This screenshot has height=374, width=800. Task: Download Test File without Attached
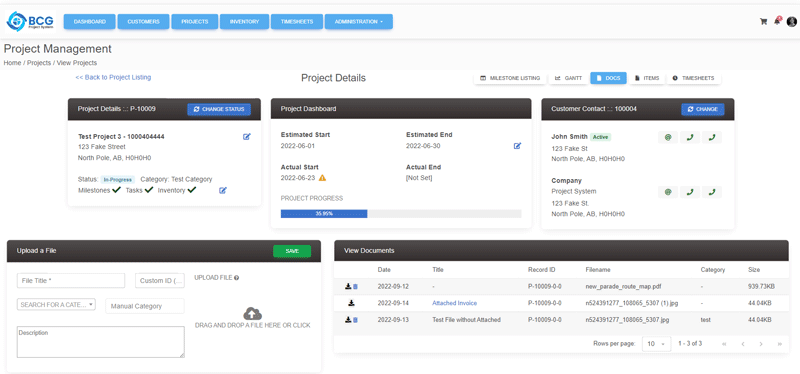[x=348, y=319]
